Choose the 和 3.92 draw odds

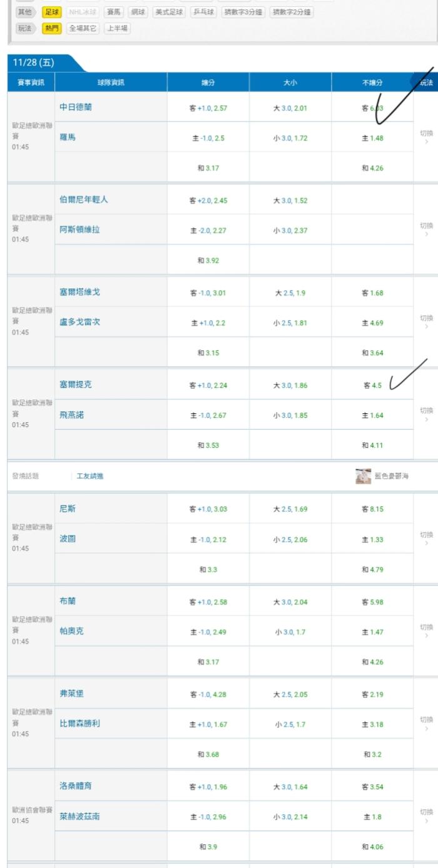pyautogui.click(x=208, y=260)
